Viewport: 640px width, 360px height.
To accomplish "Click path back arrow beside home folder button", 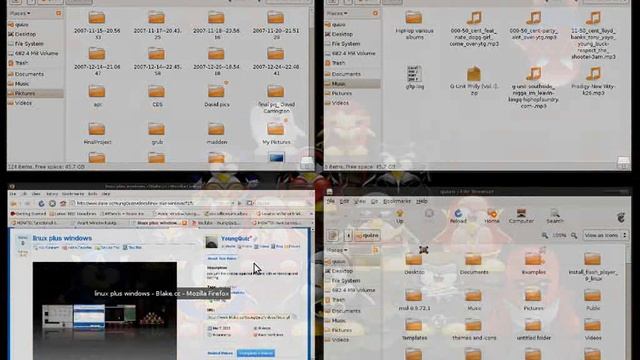I will (348, 236).
